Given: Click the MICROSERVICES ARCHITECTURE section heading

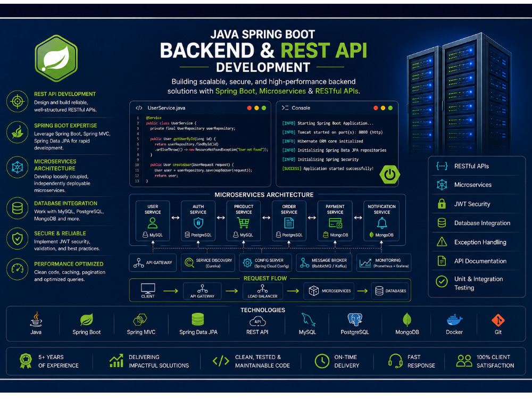Looking at the screenshot, I should click(264, 195).
